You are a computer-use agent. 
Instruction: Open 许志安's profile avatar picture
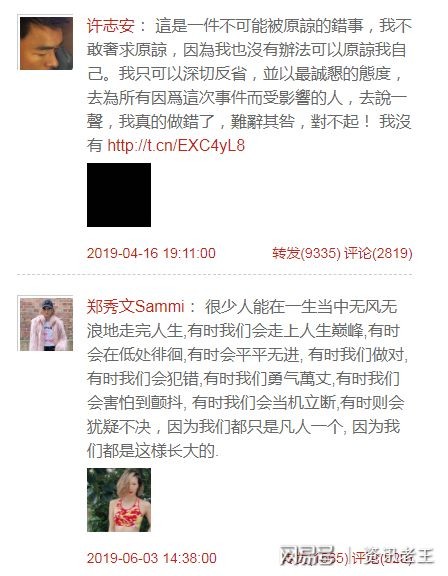point(46,43)
